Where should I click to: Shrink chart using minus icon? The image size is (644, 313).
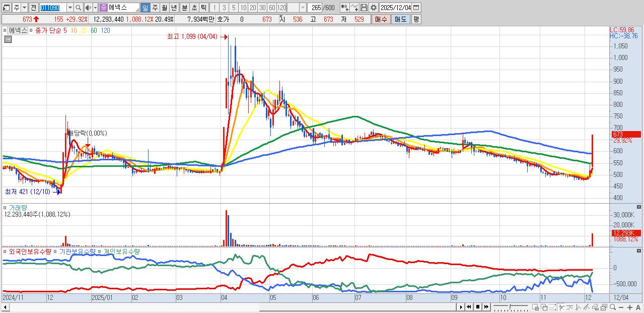(x=621, y=307)
